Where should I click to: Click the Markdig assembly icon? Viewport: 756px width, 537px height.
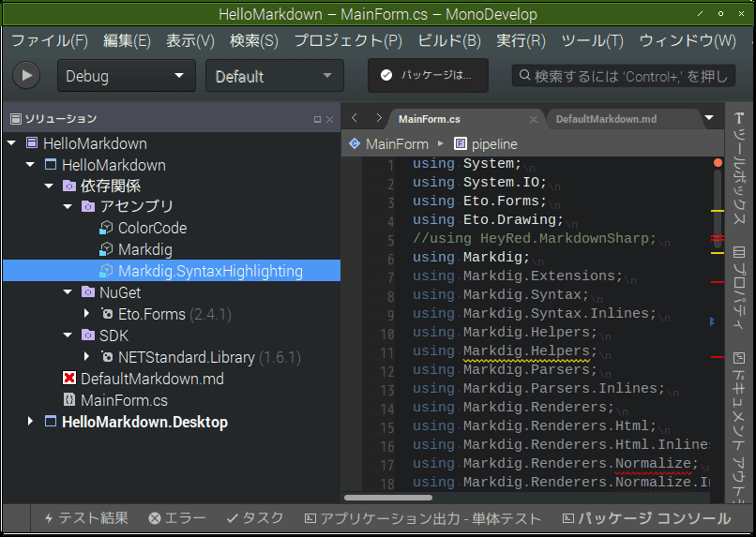coord(106,249)
